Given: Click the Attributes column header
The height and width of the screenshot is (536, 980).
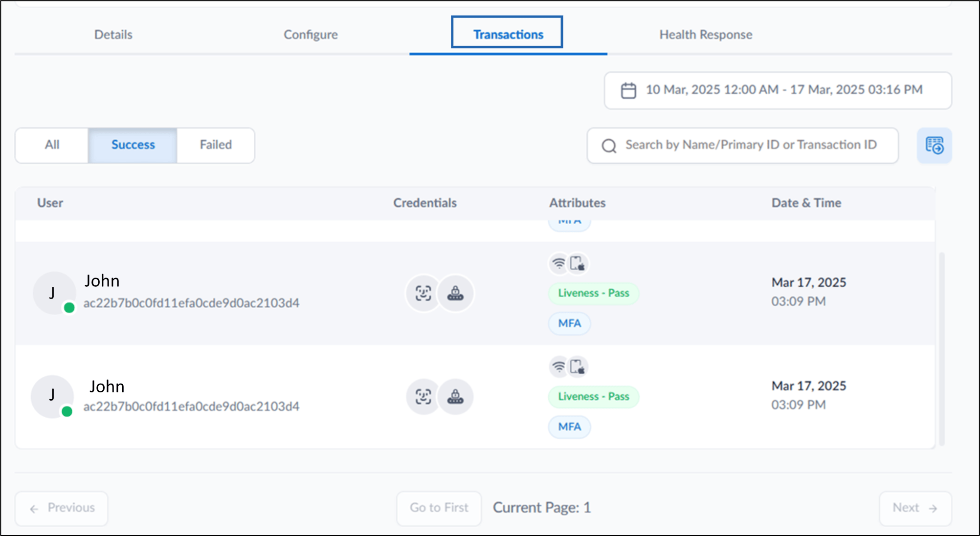Looking at the screenshot, I should tap(577, 203).
